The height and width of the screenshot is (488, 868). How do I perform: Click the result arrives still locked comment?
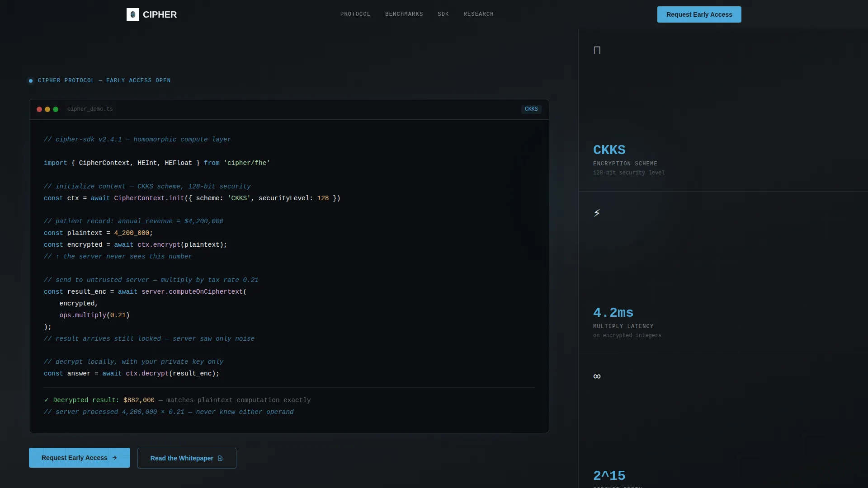click(149, 339)
